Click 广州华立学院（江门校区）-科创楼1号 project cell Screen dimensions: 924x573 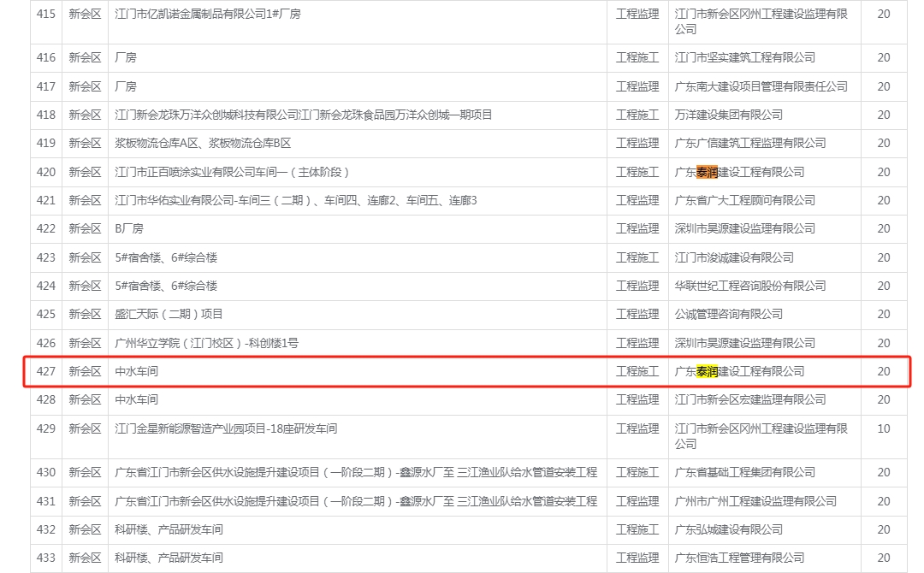pos(206,343)
